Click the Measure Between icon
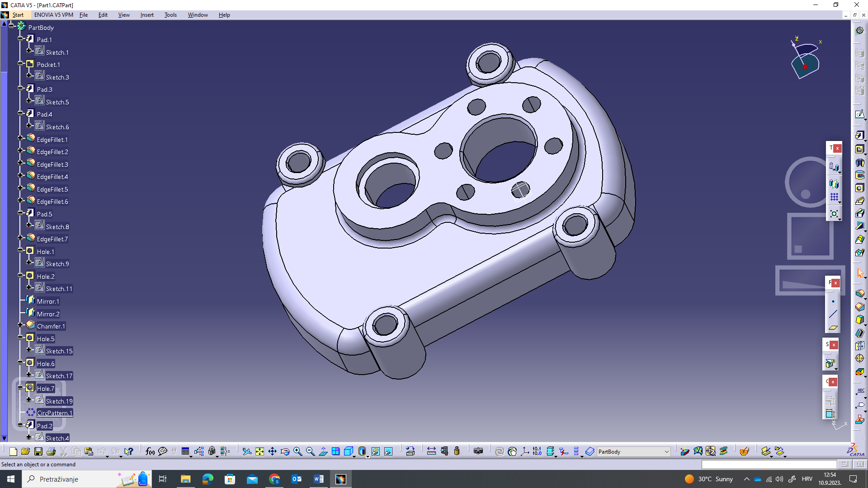The width and height of the screenshot is (868, 488). (x=431, y=451)
